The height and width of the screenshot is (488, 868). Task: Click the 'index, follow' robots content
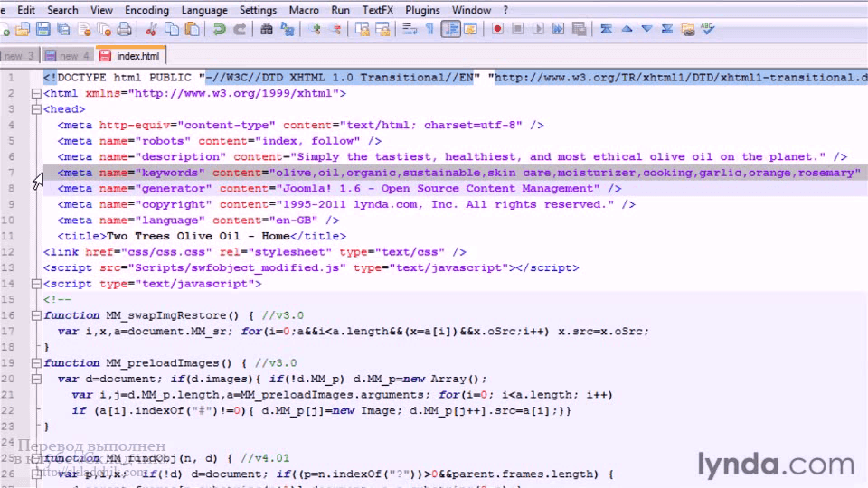(x=307, y=141)
